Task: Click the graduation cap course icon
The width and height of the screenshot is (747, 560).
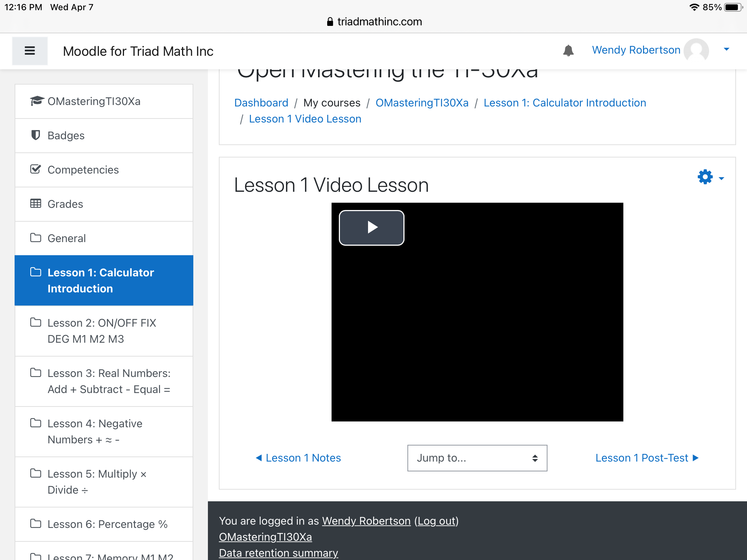Action: tap(36, 101)
